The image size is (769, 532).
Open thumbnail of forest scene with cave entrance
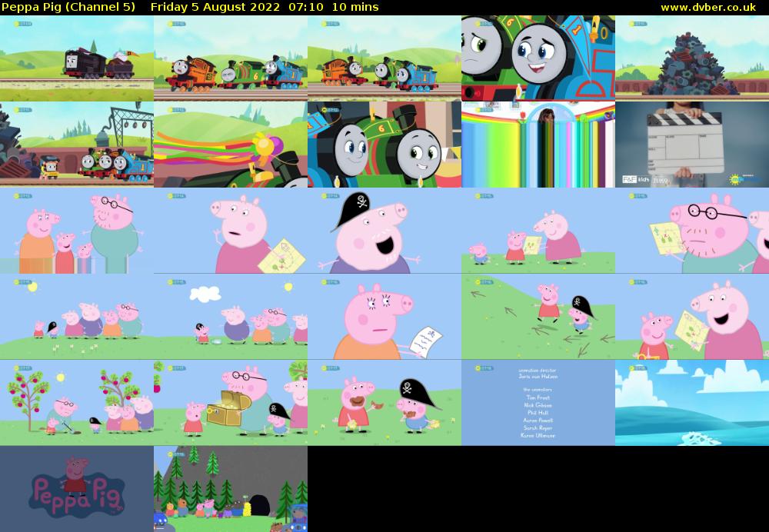click(x=231, y=489)
